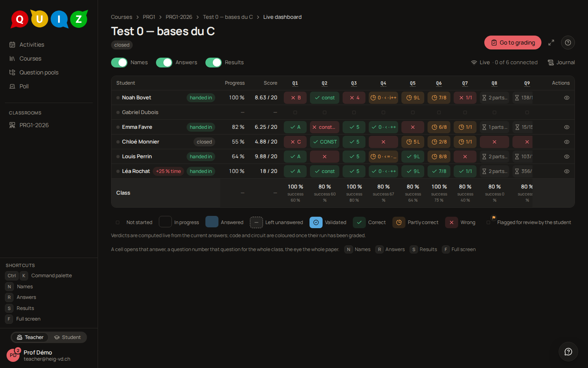Click the Go to grading button
588x368 pixels.
tap(513, 43)
